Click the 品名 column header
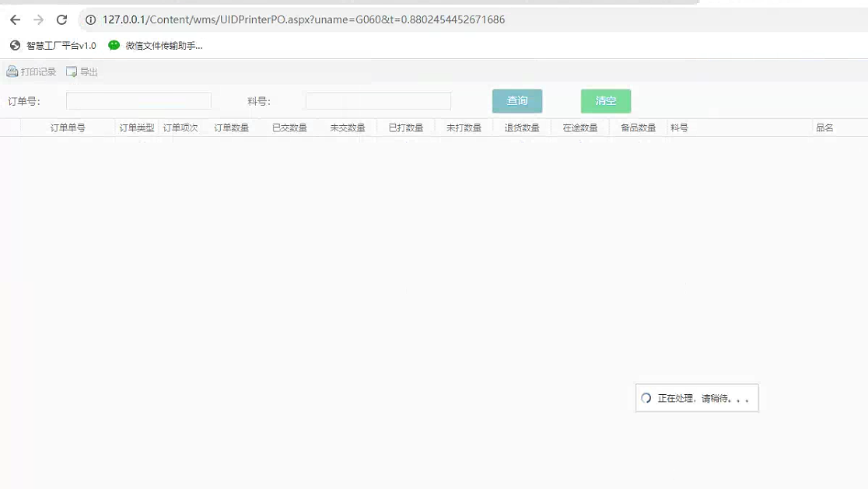The width and height of the screenshot is (868, 489). point(824,127)
